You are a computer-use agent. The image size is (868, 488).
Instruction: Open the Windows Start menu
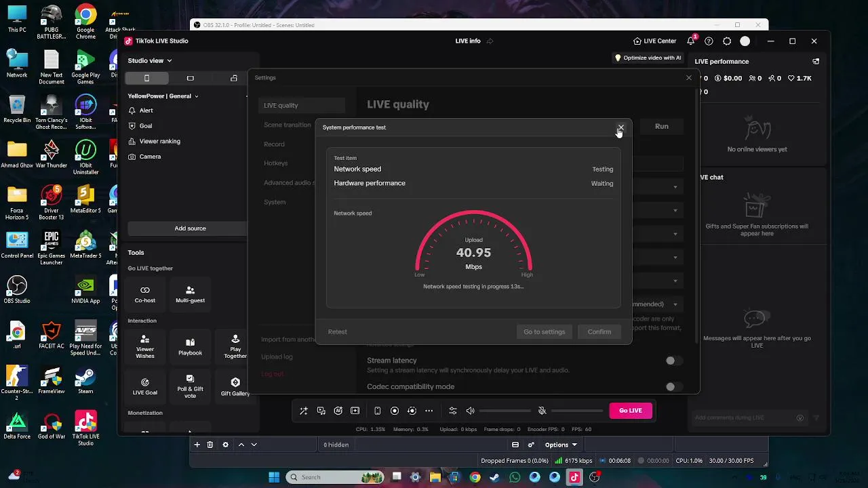[x=274, y=477]
